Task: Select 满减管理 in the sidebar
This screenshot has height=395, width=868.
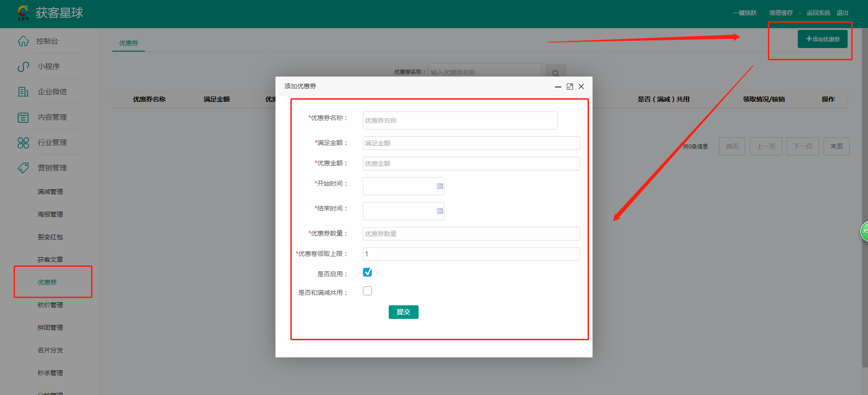Action: 50,192
